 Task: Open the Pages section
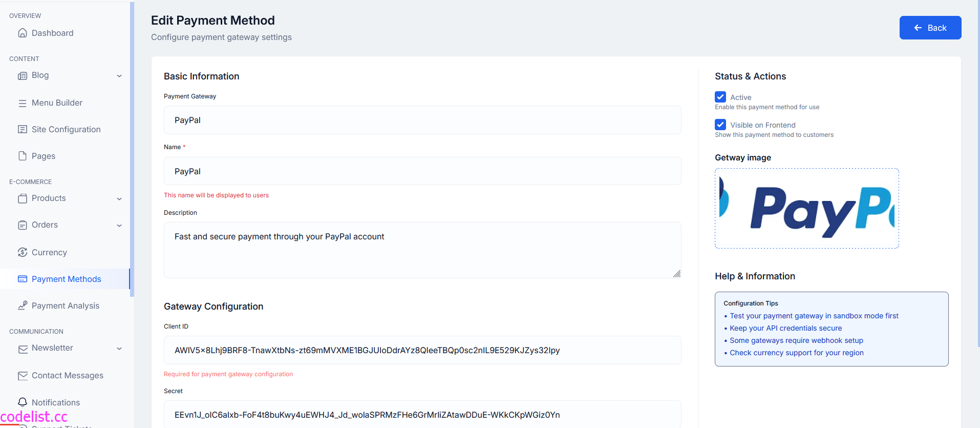[x=44, y=156]
